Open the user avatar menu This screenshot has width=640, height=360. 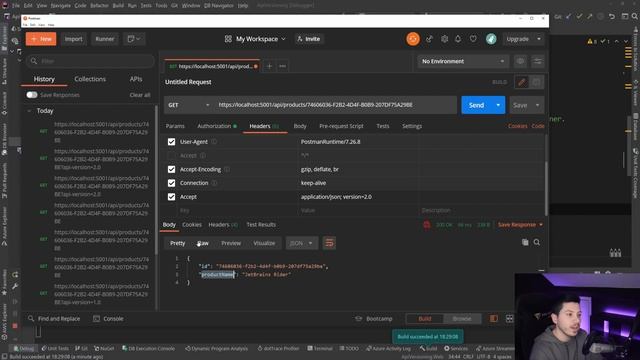click(491, 39)
